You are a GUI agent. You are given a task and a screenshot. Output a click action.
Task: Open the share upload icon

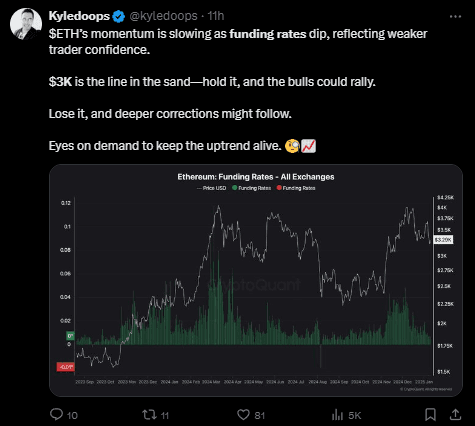click(455, 415)
